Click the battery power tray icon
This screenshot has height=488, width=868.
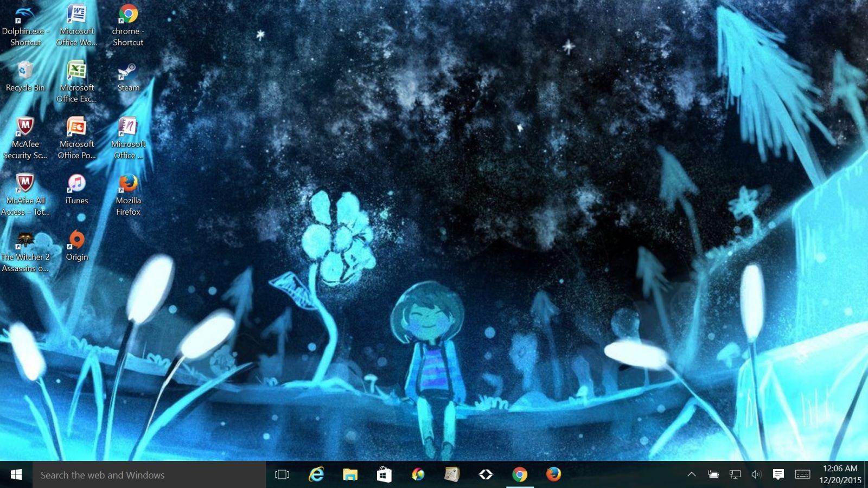(x=713, y=474)
